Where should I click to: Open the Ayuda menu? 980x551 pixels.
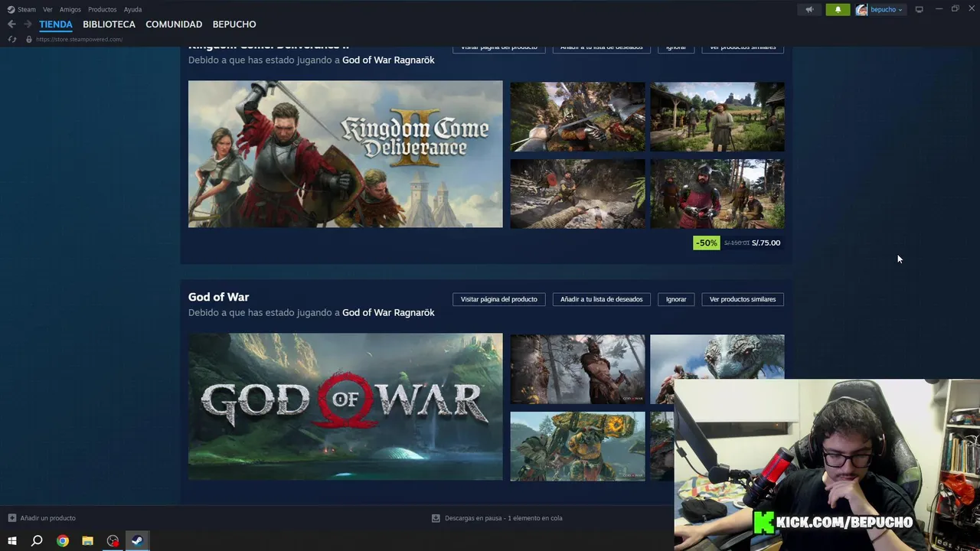[x=132, y=9]
